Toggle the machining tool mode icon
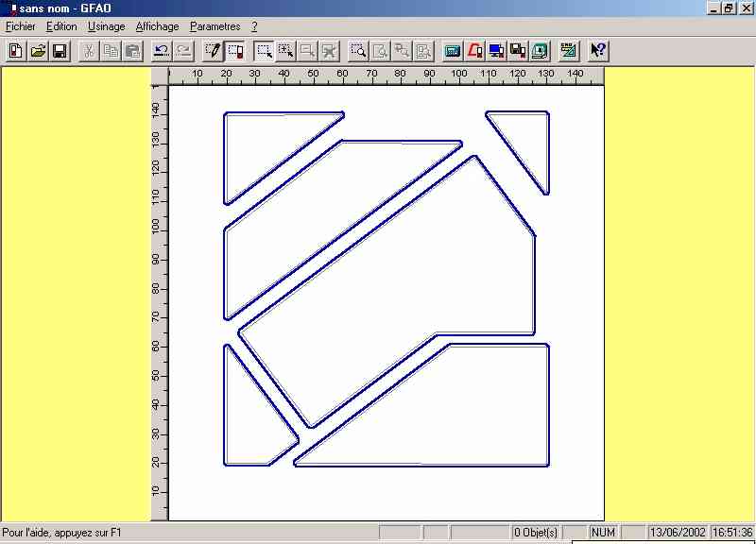756x544 pixels. click(x=235, y=51)
